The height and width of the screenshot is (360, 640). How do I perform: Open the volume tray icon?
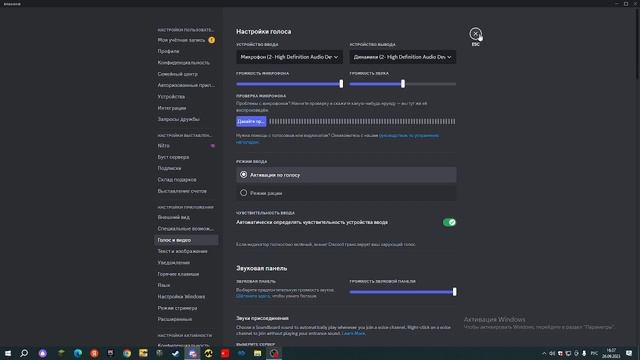(552, 353)
